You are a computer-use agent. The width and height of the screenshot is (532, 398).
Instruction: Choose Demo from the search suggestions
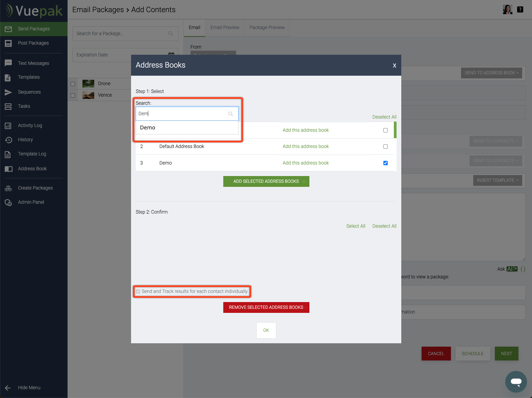[148, 128]
